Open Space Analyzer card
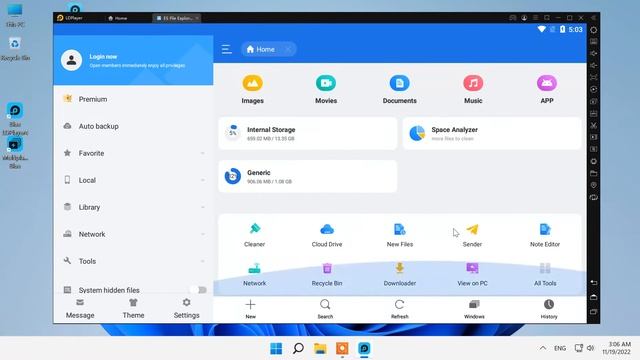The image size is (640, 360). 491,133
